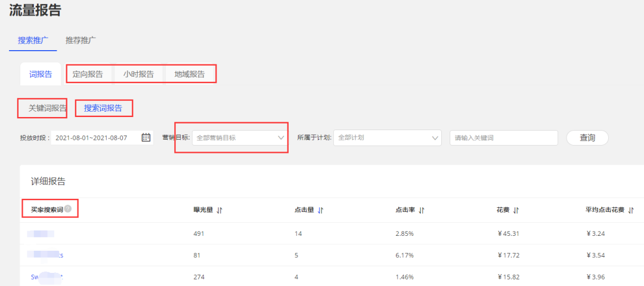
Task: Select the 关键词报告 sub-tab
Action: [x=48, y=109]
